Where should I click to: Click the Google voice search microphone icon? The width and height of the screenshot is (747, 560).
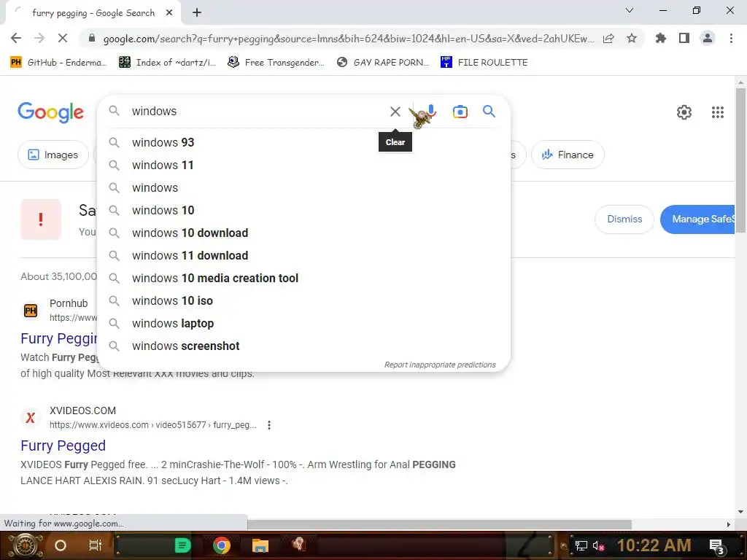[x=431, y=112]
